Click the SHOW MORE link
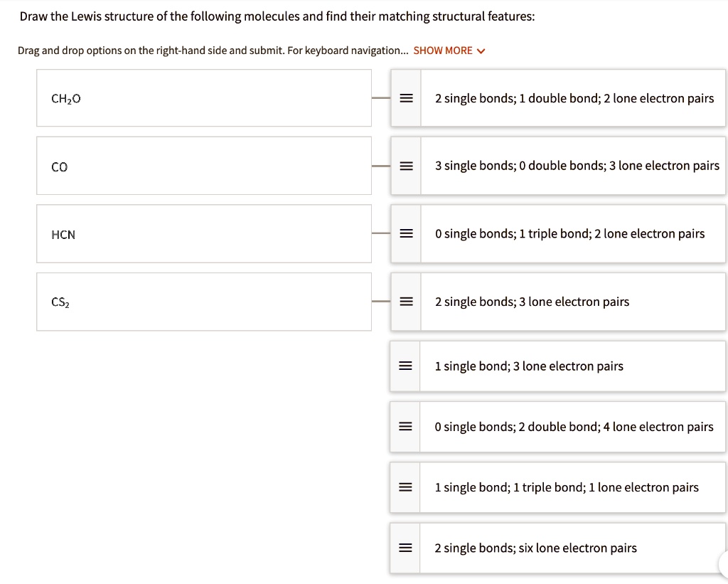728x584 pixels. [444, 50]
